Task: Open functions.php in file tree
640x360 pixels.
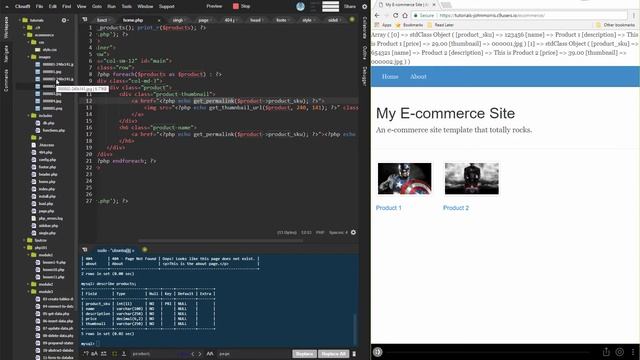Action: 53,130
